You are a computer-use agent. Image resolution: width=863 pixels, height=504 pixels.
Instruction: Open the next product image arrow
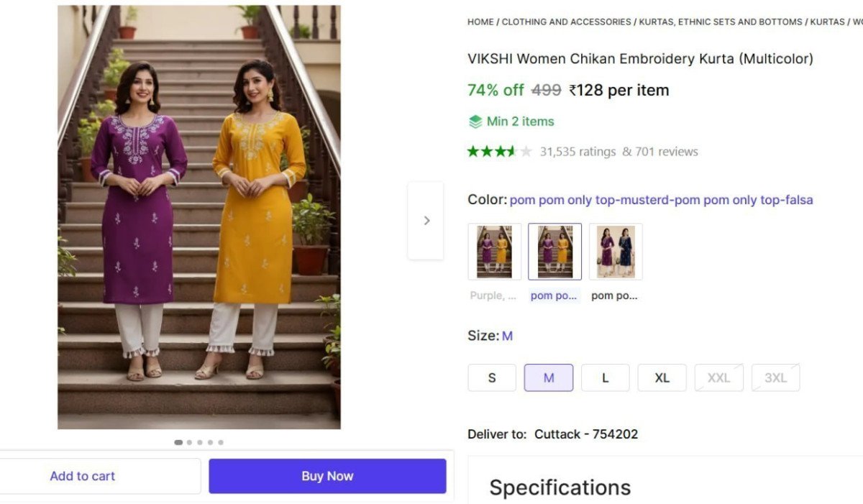point(426,221)
